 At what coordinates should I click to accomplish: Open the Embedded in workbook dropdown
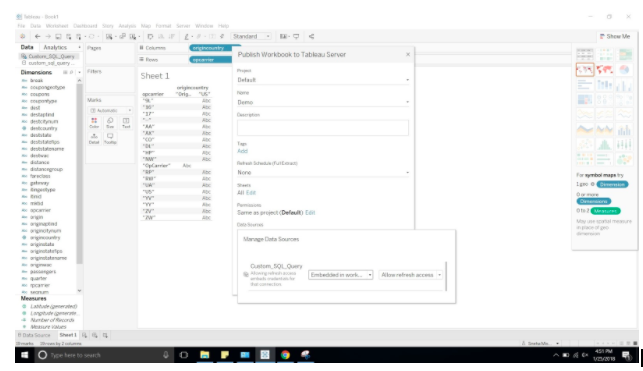pyautogui.click(x=340, y=275)
